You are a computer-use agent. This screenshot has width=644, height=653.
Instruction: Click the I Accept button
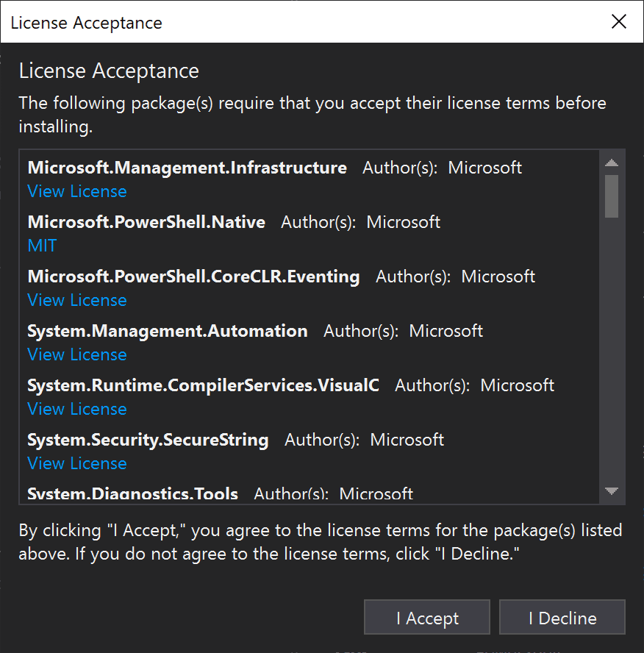click(426, 618)
